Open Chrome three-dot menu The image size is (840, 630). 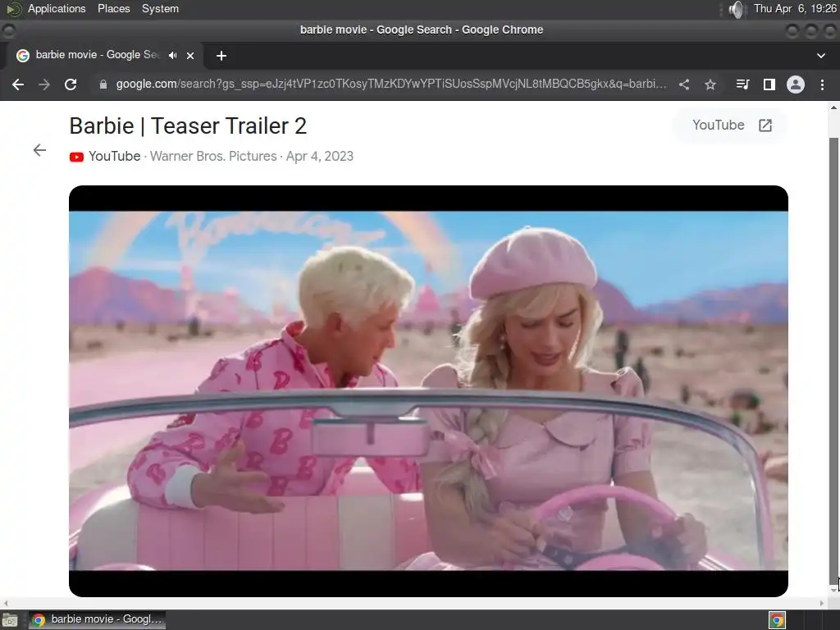coord(822,84)
